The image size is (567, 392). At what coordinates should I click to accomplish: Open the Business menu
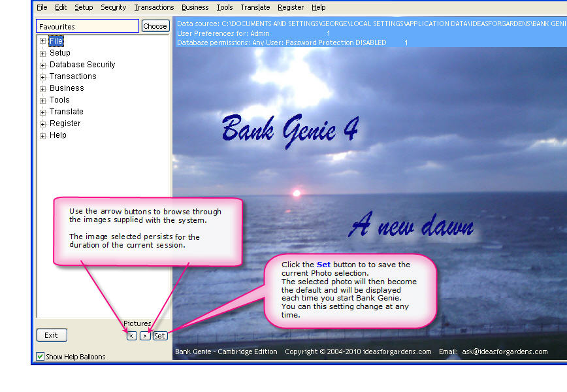click(195, 7)
